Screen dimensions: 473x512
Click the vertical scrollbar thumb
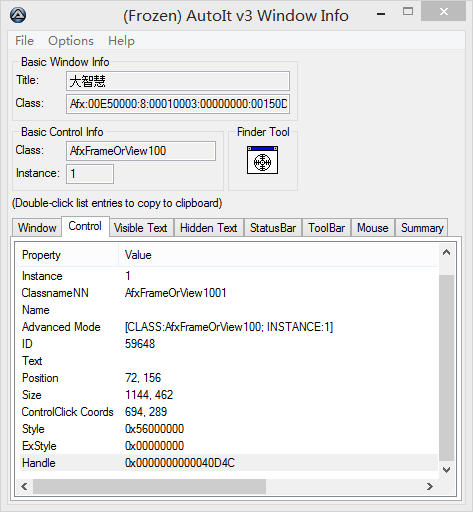[446, 368]
